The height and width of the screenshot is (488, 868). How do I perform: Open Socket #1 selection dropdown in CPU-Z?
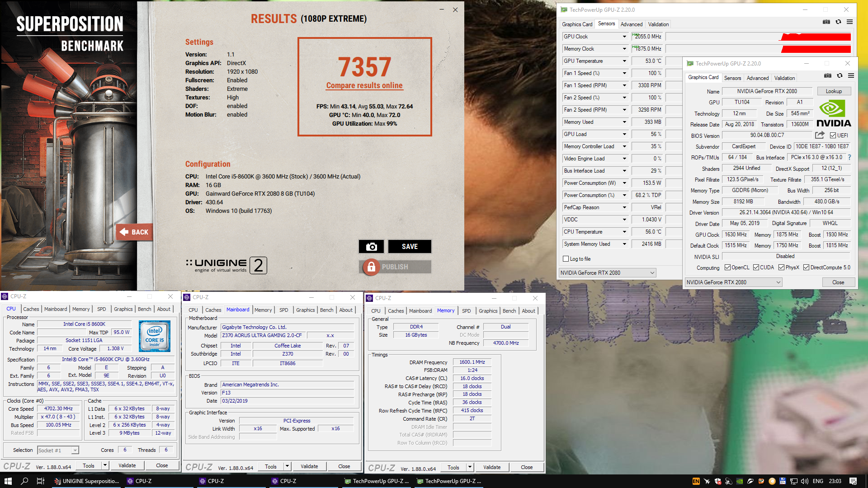point(58,450)
